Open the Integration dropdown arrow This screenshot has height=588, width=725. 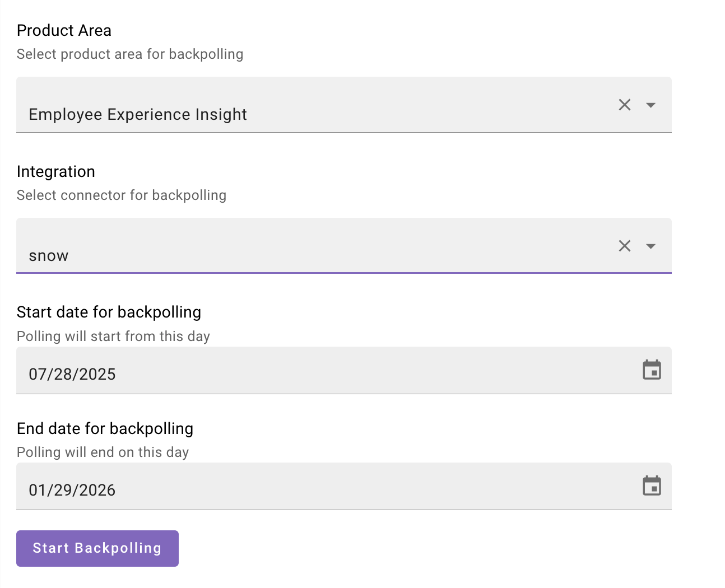[650, 246]
